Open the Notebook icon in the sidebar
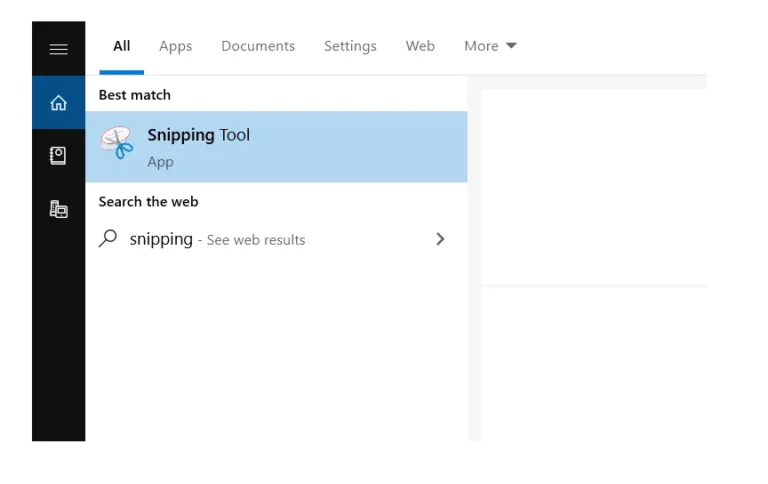Image resolution: width=768 pixels, height=484 pixels. (x=58, y=156)
